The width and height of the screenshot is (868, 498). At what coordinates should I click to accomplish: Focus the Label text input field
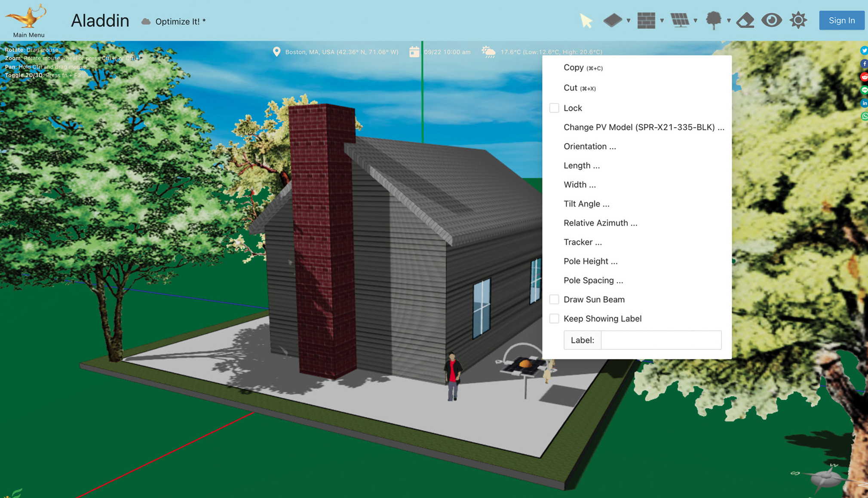(x=661, y=340)
